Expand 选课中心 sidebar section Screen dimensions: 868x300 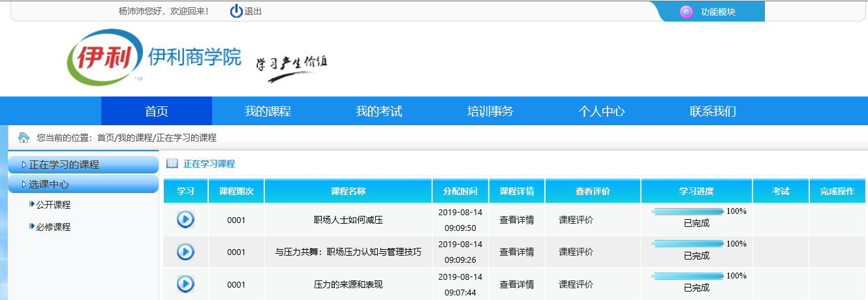point(49,185)
